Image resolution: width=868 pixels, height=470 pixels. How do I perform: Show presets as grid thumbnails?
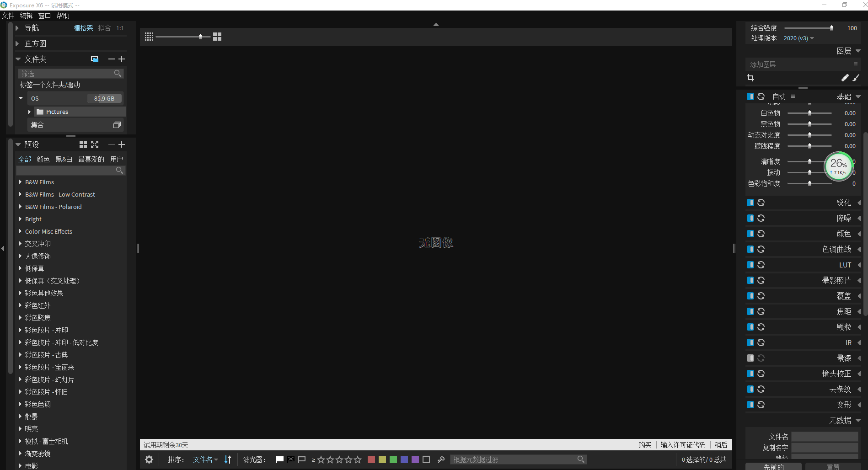click(83, 144)
